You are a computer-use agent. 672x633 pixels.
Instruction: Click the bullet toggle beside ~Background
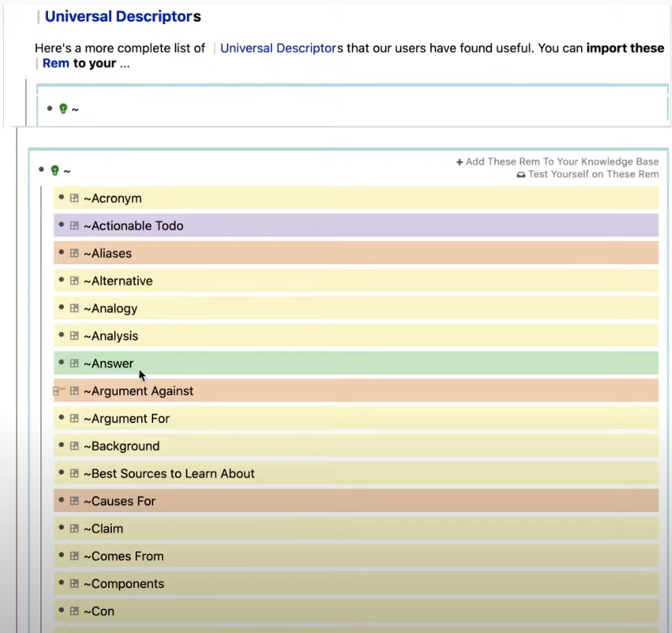[61, 445]
